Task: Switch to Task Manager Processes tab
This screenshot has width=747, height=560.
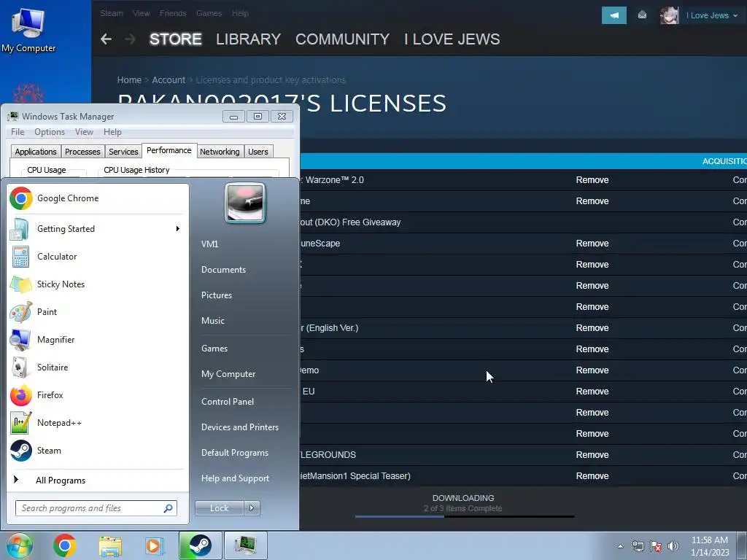Action: [x=82, y=152]
